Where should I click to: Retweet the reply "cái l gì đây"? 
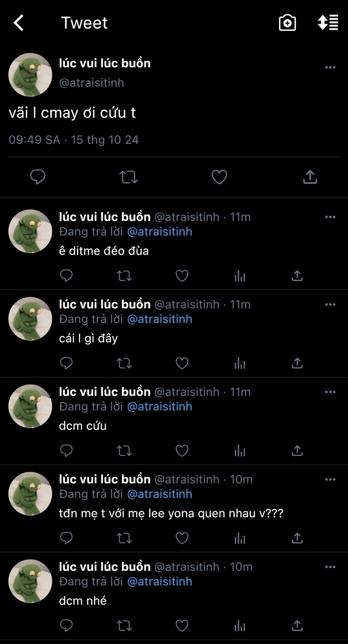pos(124,363)
